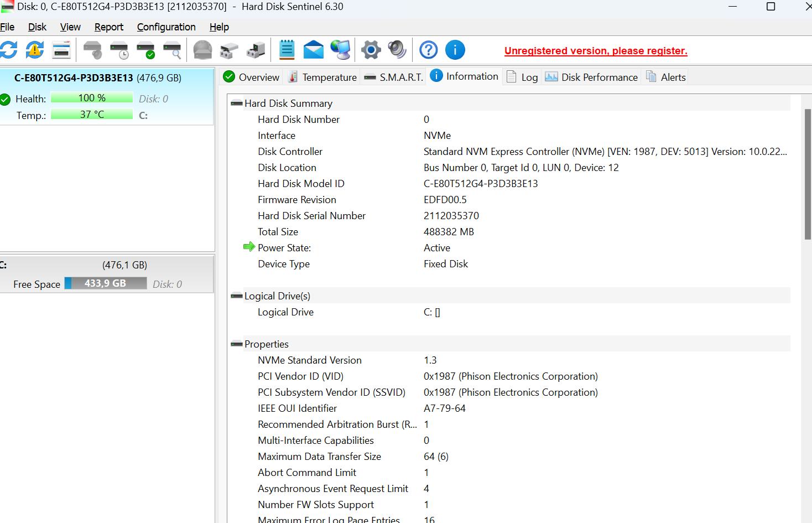The height and width of the screenshot is (523, 812).
Task: Click the Unregistered version register link
Action: (x=595, y=51)
